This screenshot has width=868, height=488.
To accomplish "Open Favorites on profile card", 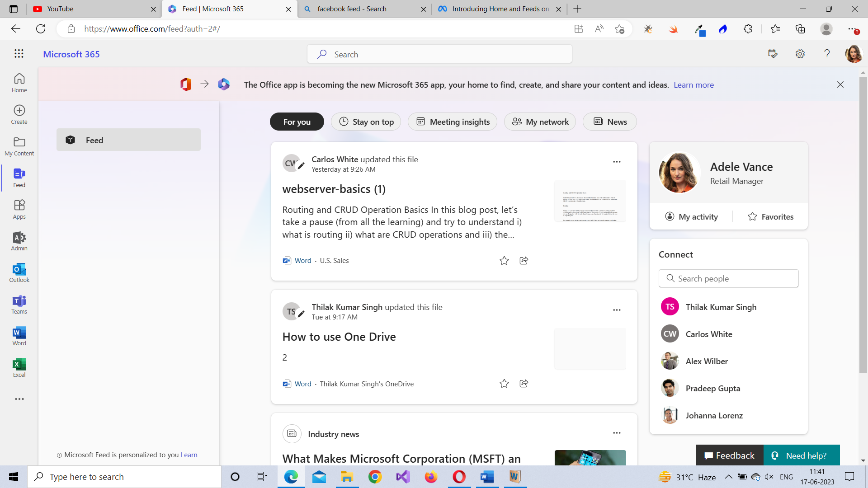I will (x=770, y=216).
